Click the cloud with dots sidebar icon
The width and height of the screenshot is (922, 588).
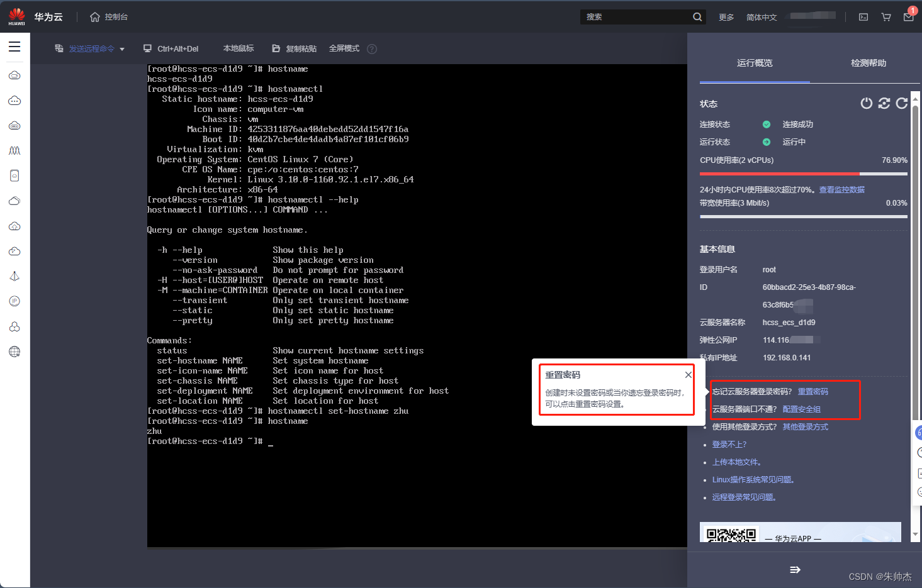pyautogui.click(x=14, y=100)
